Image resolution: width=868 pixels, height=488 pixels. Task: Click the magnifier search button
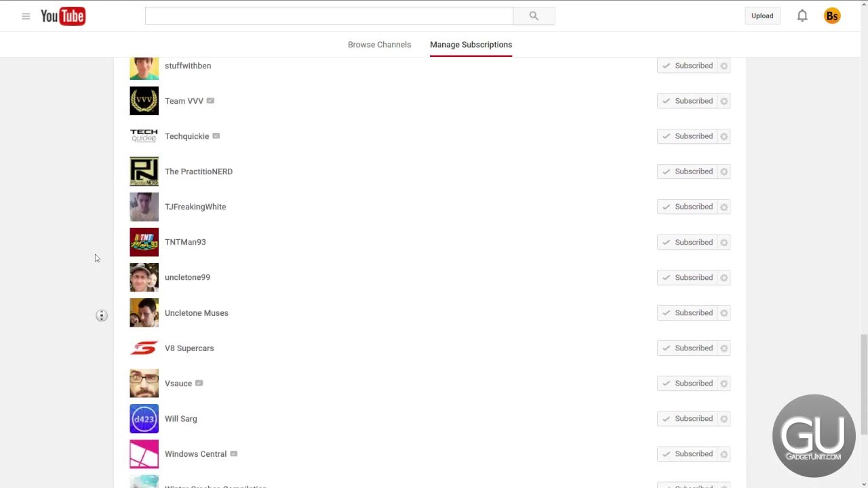[x=534, y=16]
